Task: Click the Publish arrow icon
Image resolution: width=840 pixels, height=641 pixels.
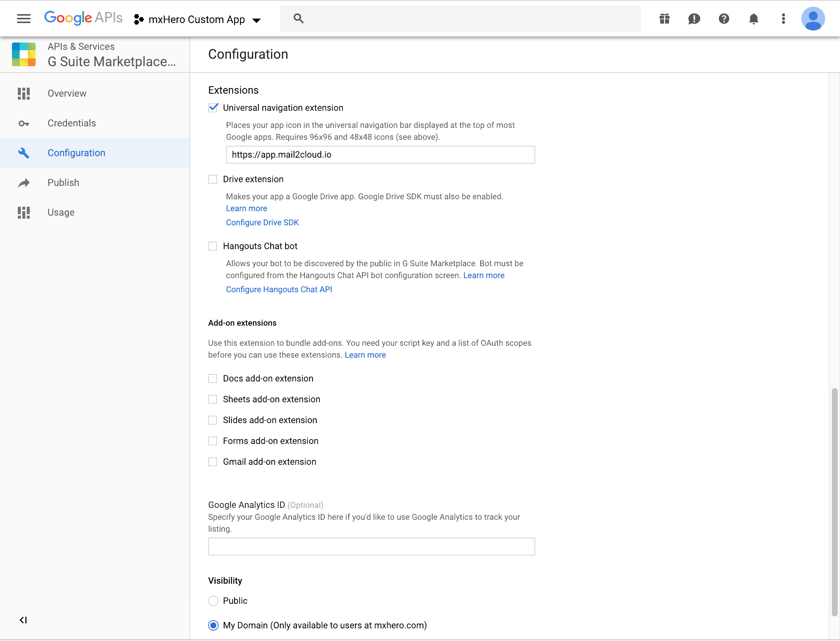Action: pyautogui.click(x=24, y=183)
